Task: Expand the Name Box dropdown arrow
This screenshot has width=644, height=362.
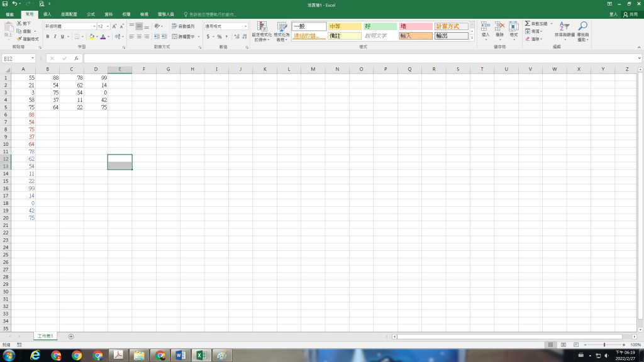Action: click(x=33, y=58)
